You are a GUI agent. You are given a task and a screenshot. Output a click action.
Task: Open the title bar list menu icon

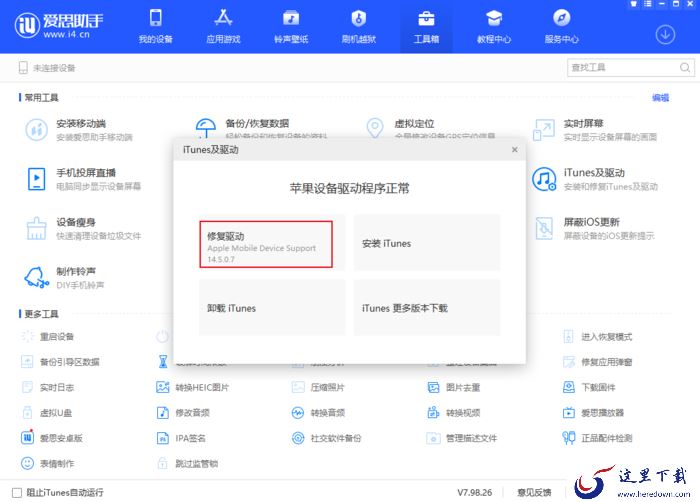pos(647,4)
